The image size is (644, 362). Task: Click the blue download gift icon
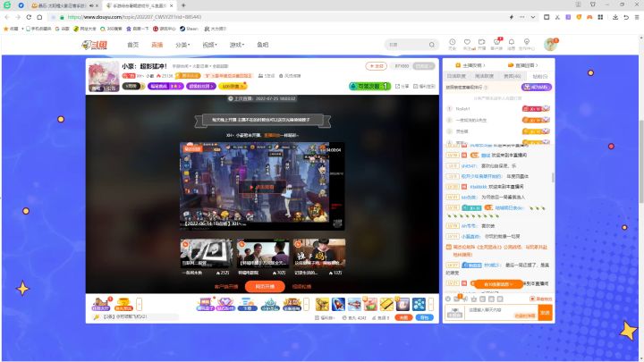point(247,304)
